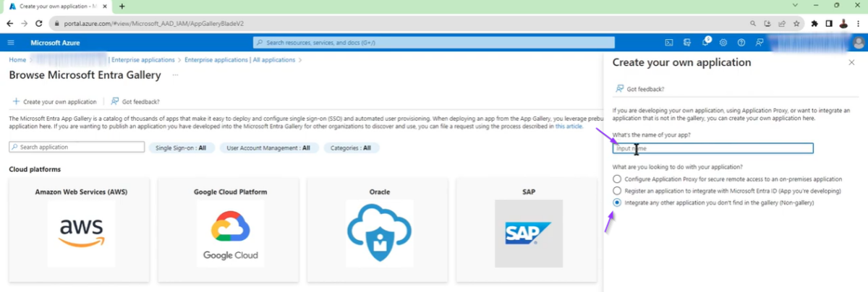This screenshot has width=868, height=292.
Task: Open the first Enterprise applications breadcrumb
Action: tap(143, 59)
